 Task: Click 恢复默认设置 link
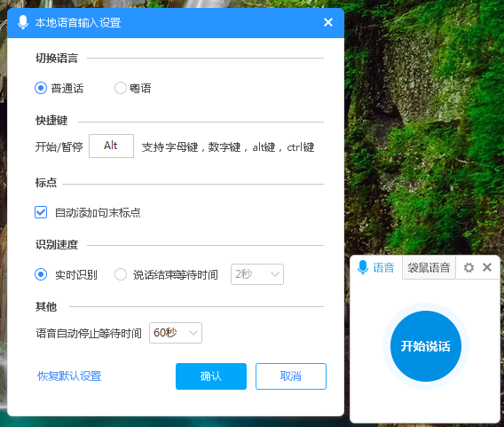(x=69, y=376)
